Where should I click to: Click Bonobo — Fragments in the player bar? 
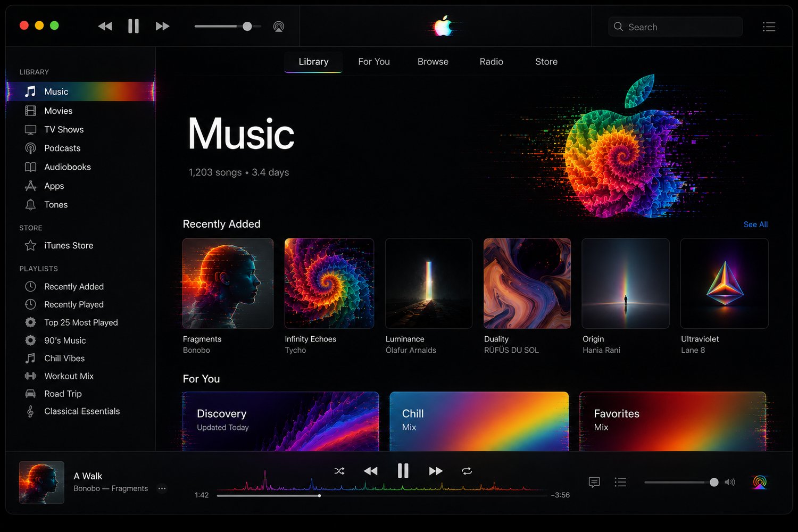pos(111,488)
